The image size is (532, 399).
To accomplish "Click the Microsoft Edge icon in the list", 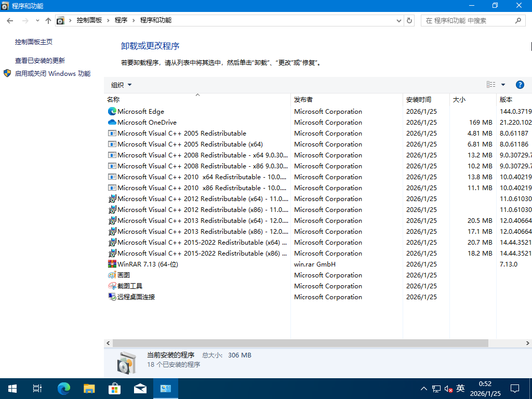I will 111,111.
